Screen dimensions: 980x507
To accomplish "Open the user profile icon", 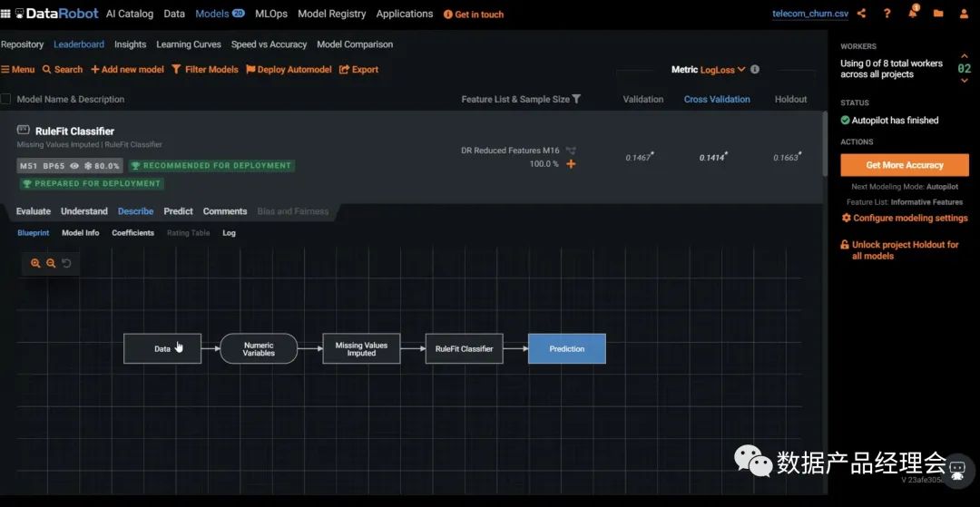I will tap(964, 13).
